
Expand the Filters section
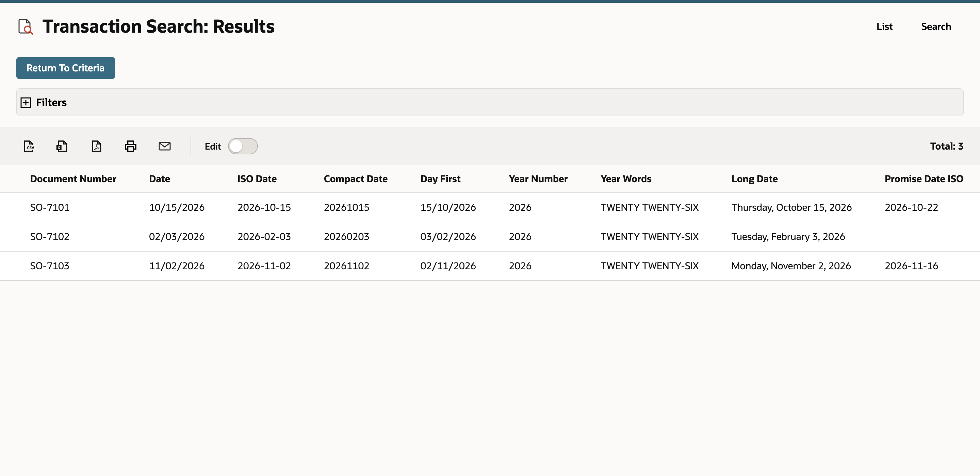26,102
